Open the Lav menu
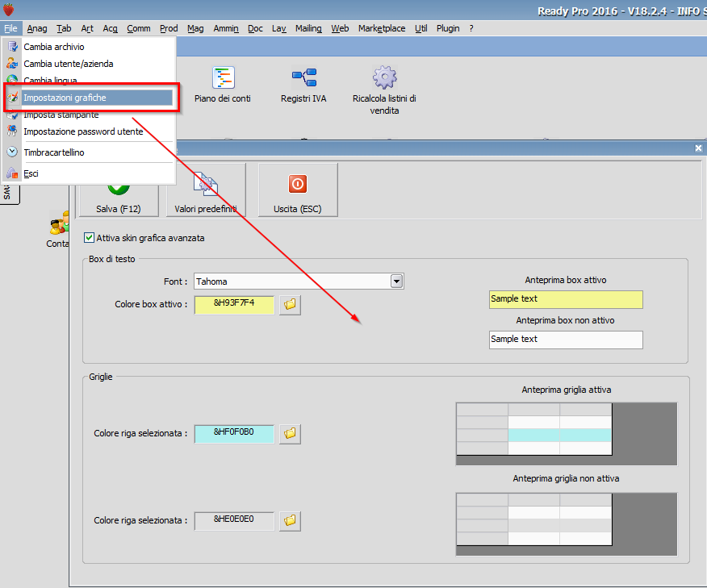The height and width of the screenshot is (588, 707). pyautogui.click(x=279, y=28)
